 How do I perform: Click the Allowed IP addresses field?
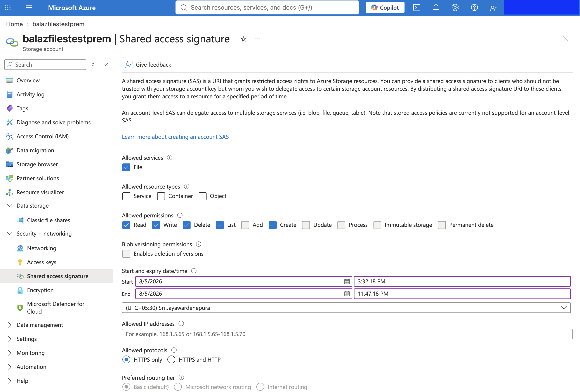point(347,334)
